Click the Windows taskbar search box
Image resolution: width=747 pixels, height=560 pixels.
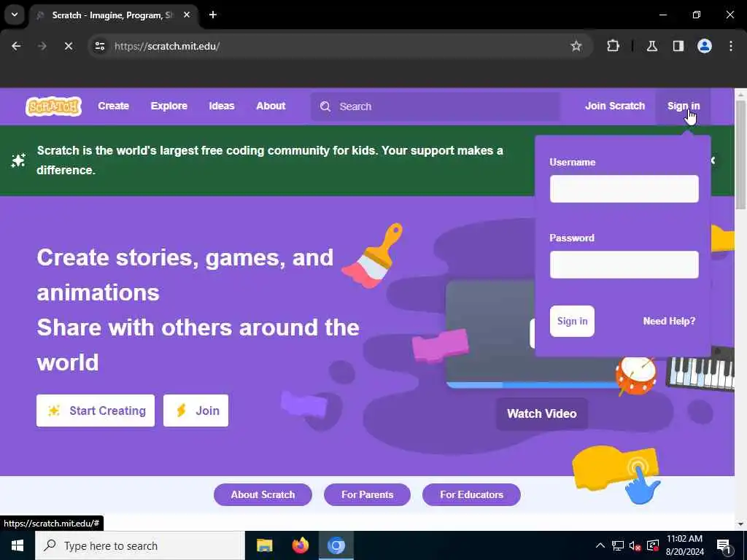click(140, 545)
